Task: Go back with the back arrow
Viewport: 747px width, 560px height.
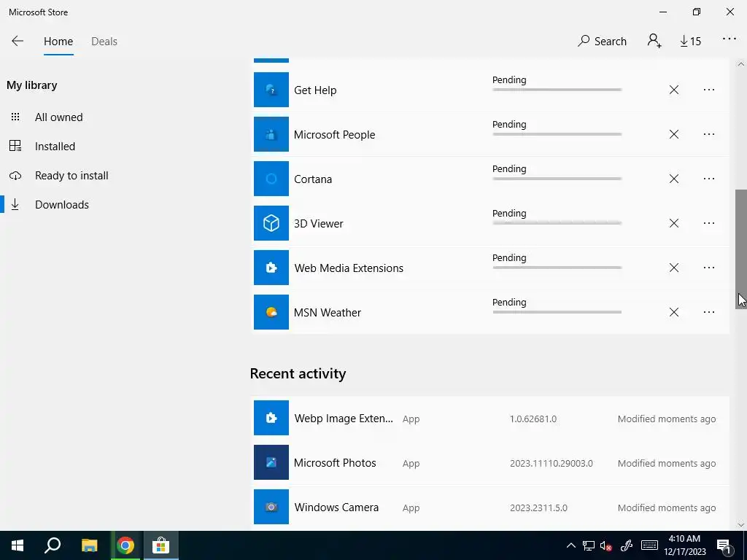Action: point(18,41)
